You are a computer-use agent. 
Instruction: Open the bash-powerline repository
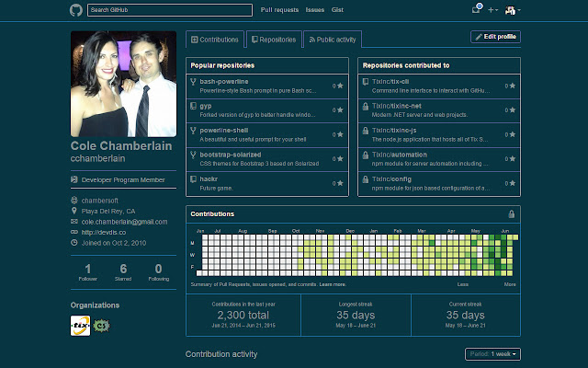pyautogui.click(x=224, y=82)
